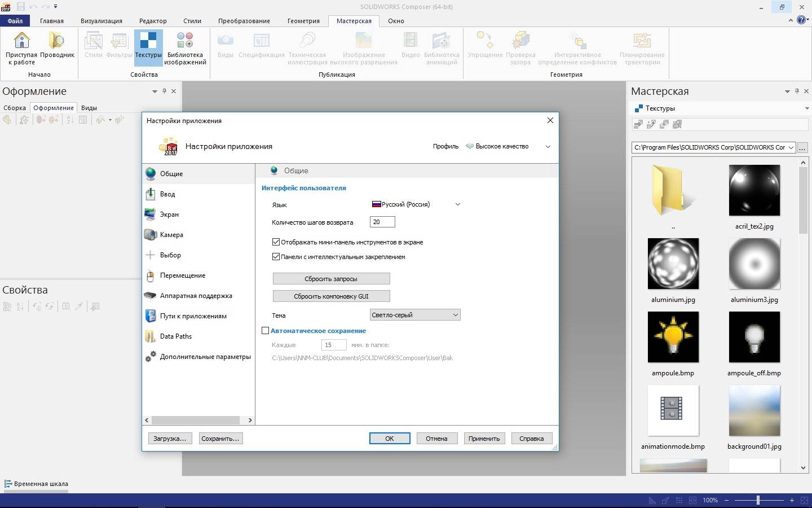Open the Тема theme dropdown
Screen dimensions: 812x508
pyautogui.click(x=415, y=315)
